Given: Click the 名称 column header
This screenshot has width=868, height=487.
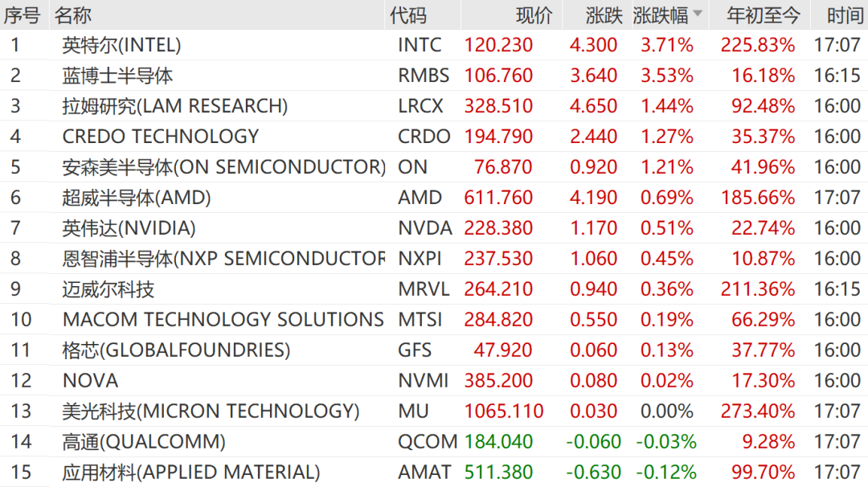Looking at the screenshot, I should (x=72, y=15).
